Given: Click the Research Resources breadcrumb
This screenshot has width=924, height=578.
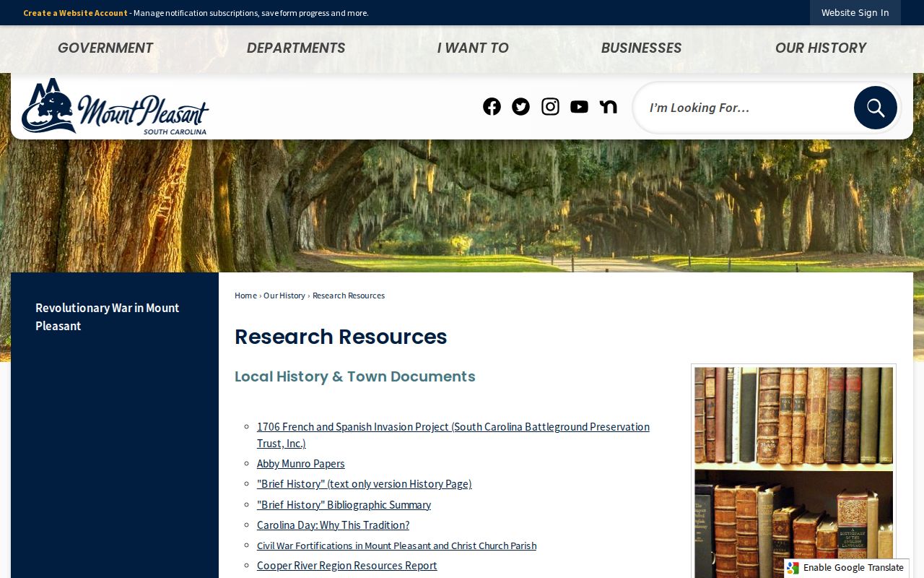Looking at the screenshot, I should 349,296.
